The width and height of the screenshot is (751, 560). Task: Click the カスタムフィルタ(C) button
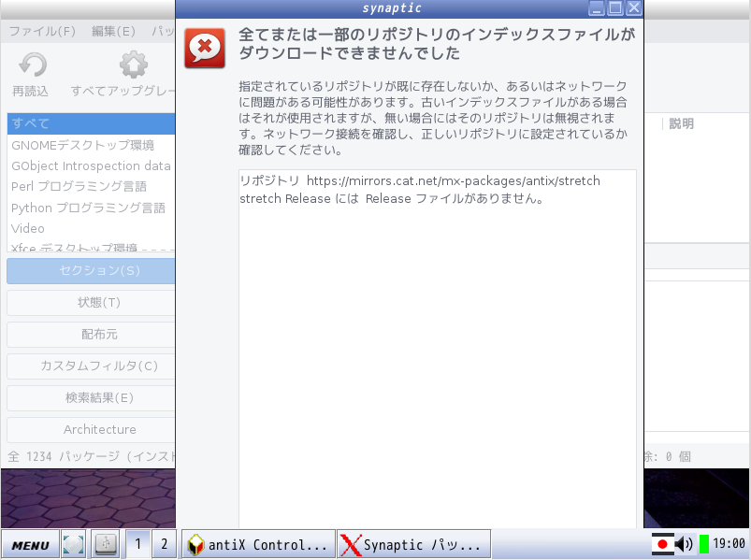pyautogui.click(x=91, y=366)
